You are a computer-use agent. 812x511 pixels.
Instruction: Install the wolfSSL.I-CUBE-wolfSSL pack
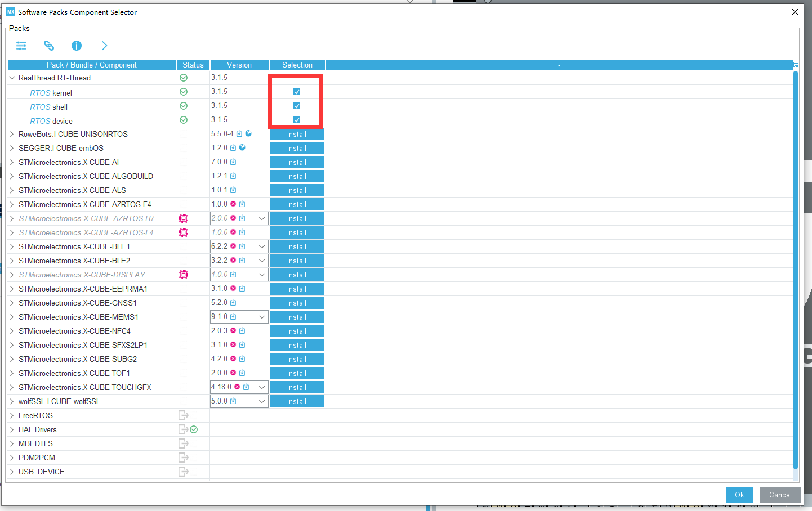coord(297,401)
